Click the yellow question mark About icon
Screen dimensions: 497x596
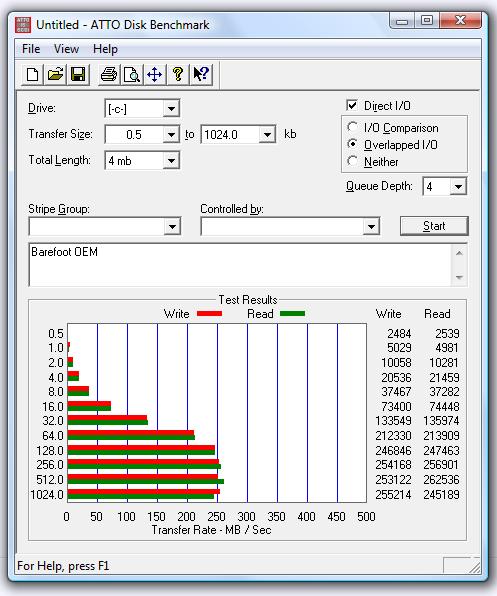pos(177,74)
